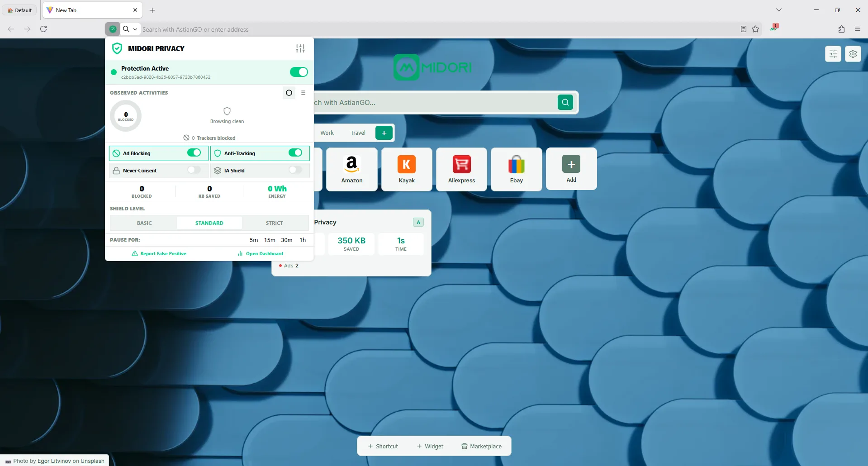Click the Add shortcut tile
Image resolution: width=868 pixels, height=466 pixels.
(x=571, y=169)
